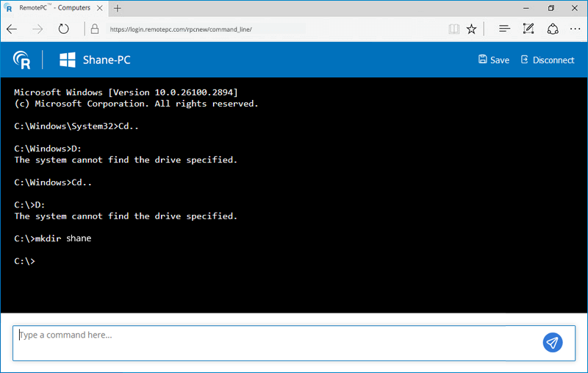The height and width of the screenshot is (373, 588).
Task: Click the Windows logo beside Shane-PC
Action: click(x=68, y=60)
